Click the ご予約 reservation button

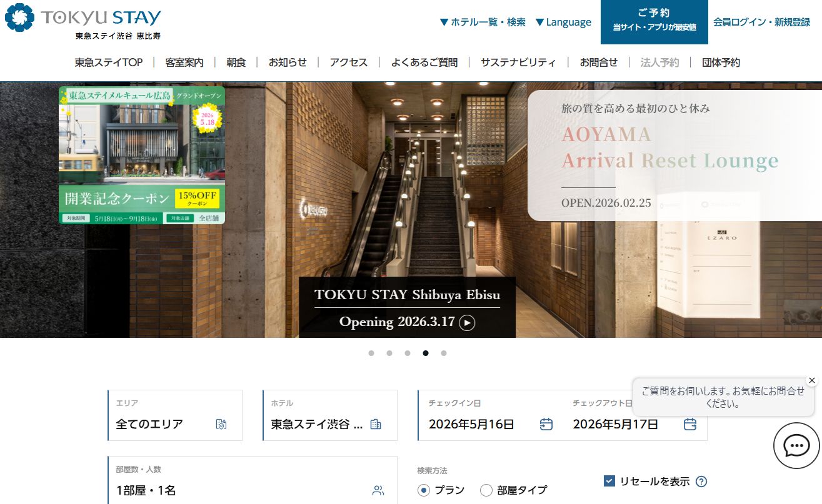coord(654,22)
